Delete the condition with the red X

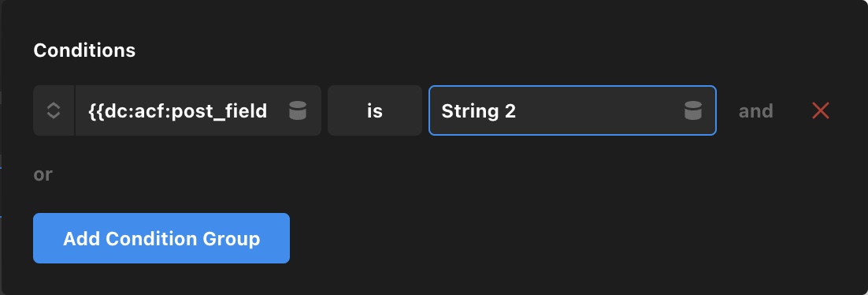tap(821, 111)
